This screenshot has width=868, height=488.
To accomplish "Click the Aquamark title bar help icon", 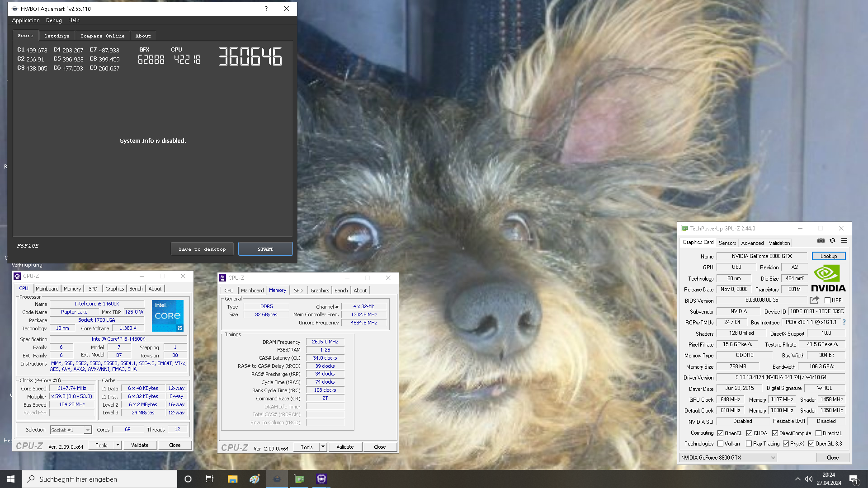I will [x=266, y=9].
